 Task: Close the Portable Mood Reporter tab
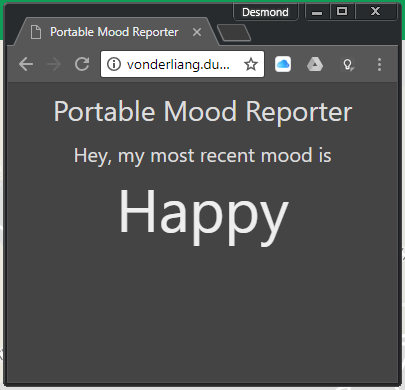click(197, 32)
